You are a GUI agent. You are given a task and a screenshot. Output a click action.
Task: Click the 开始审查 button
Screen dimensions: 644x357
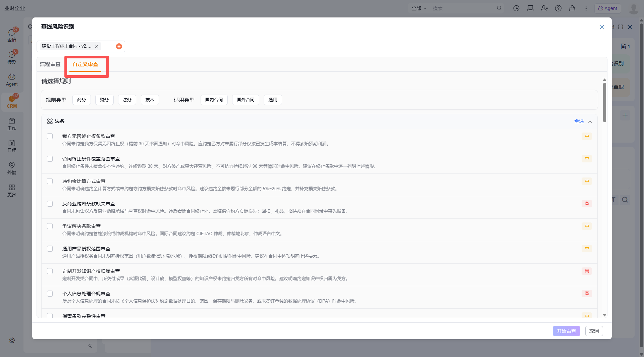(566, 331)
